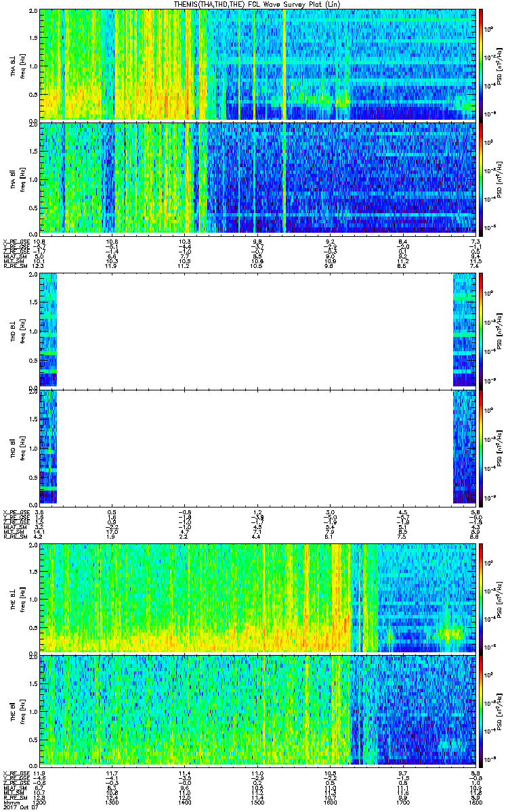Click inside the THA B-parallel spectrogram panel

258,178
